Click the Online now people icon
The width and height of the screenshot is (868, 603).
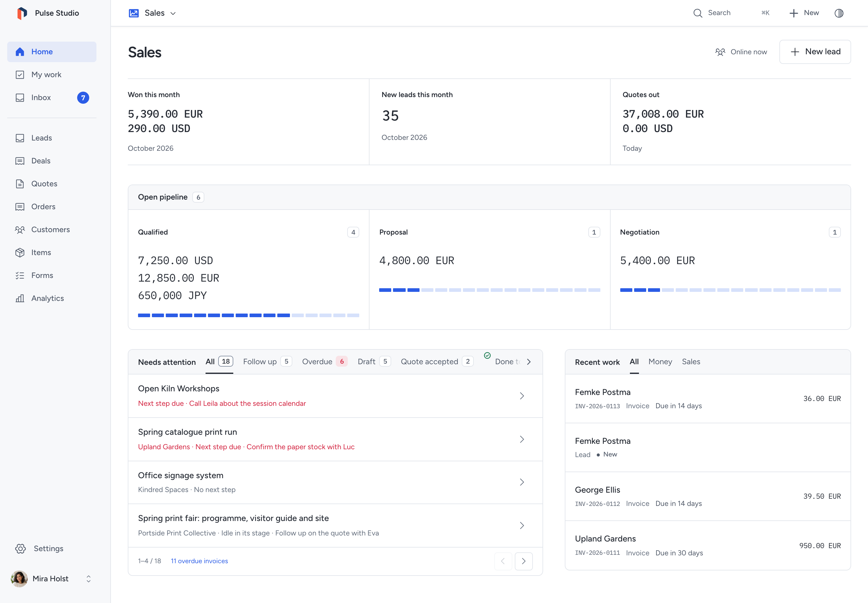click(720, 52)
